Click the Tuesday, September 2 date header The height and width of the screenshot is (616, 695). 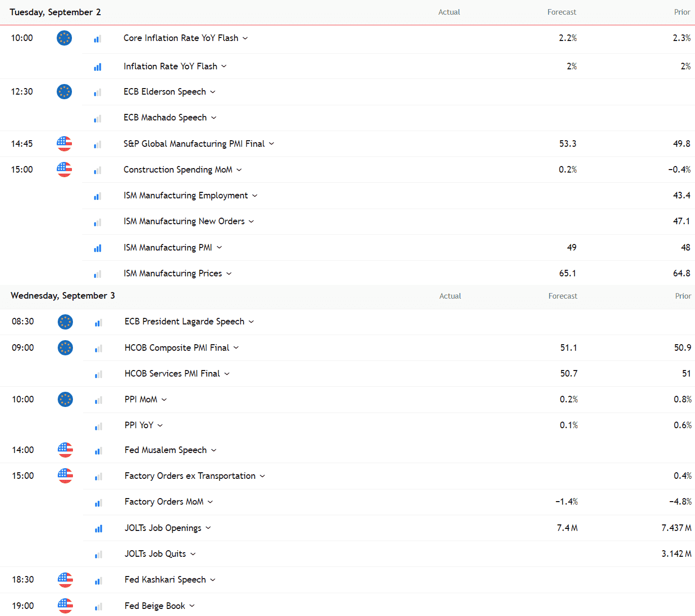(55, 12)
